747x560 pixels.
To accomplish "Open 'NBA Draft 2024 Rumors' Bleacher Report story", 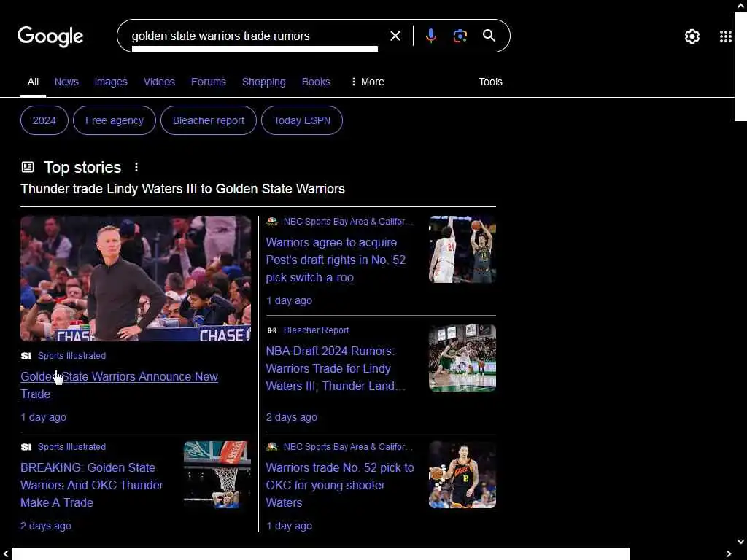I will tap(335, 368).
